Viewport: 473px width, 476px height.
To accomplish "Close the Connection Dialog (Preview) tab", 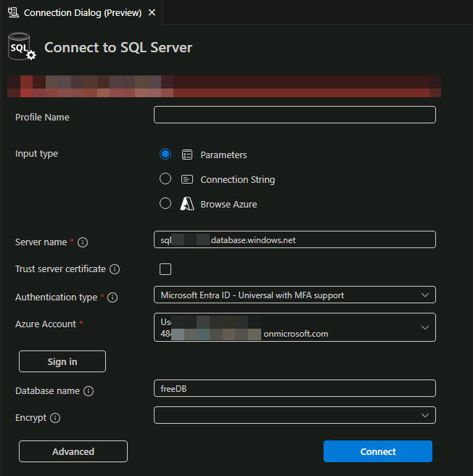I will pyautogui.click(x=152, y=13).
